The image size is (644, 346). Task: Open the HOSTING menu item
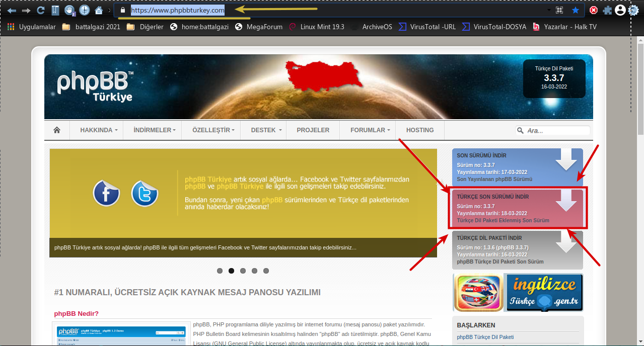coord(420,130)
